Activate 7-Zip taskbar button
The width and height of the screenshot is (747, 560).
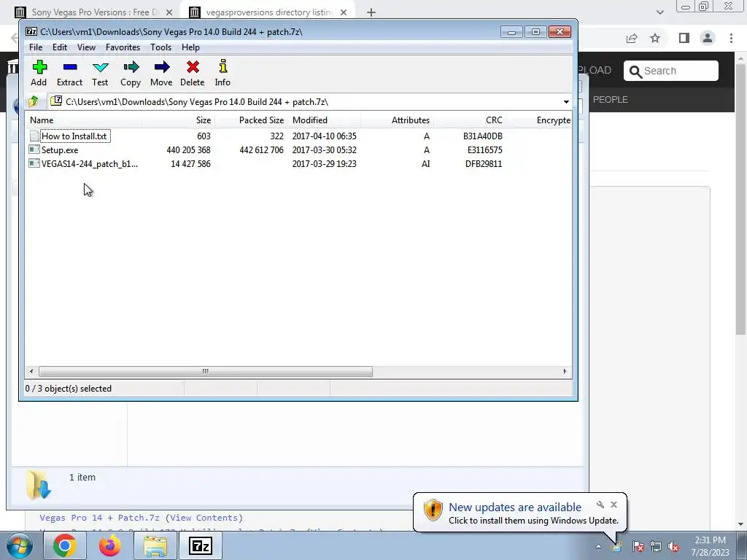pos(200,545)
